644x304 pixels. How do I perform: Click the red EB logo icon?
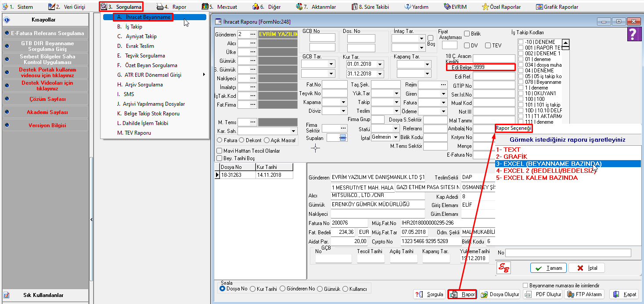click(x=503, y=268)
